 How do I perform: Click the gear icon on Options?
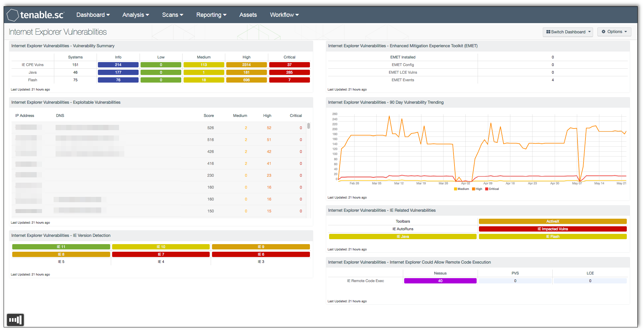click(x=603, y=32)
